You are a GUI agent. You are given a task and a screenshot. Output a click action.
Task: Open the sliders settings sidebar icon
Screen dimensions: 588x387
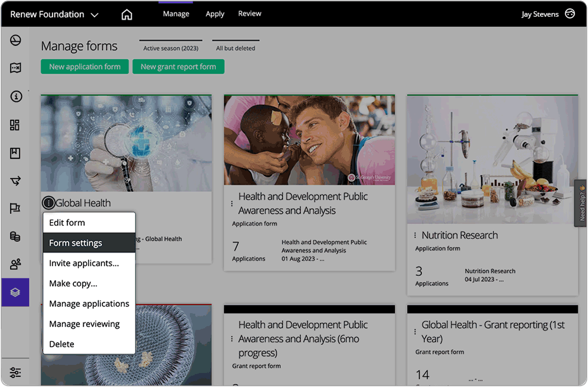pos(16,372)
